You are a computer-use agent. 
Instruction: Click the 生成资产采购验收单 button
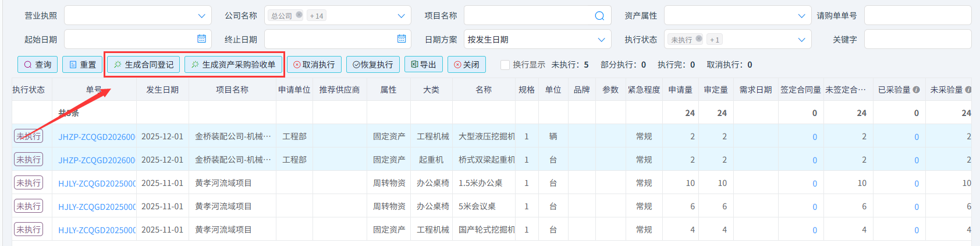click(x=233, y=65)
